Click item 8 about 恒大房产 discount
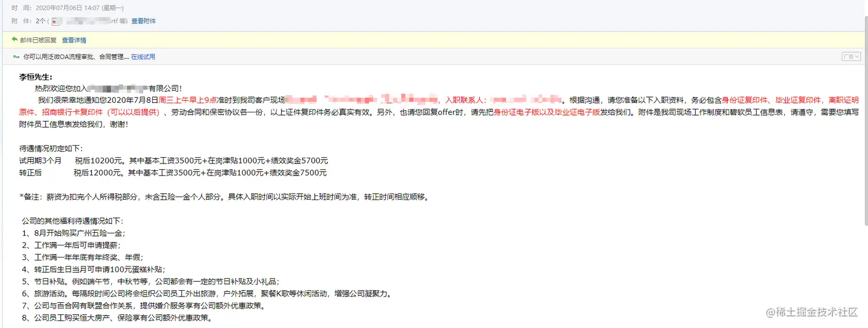 point(118,318)
